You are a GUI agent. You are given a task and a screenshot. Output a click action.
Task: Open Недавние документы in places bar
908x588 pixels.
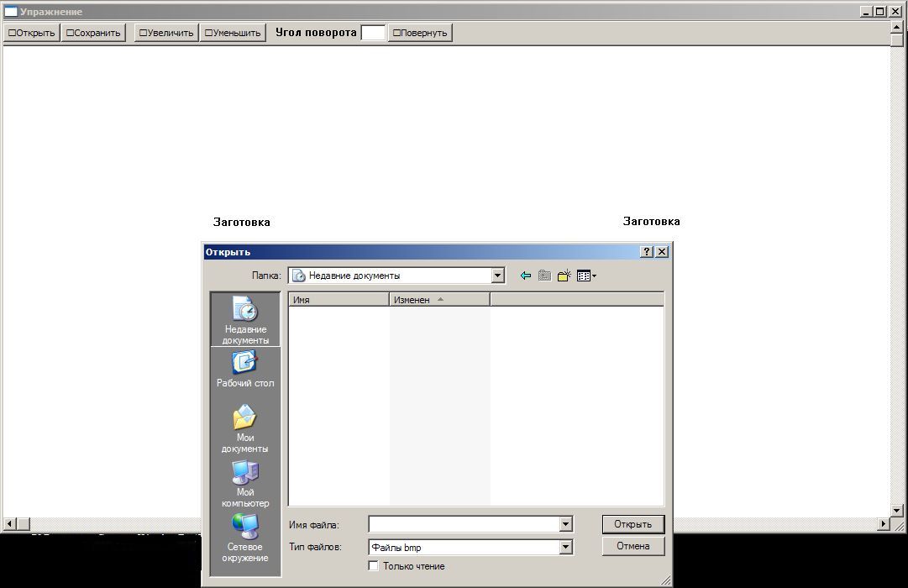245,320
